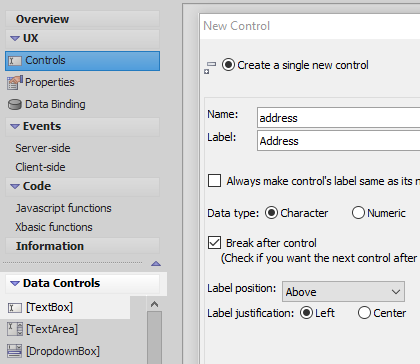Uncheck Break after control
The height and width of the screenshot is (364, 420).
click(x=214, y=243)
